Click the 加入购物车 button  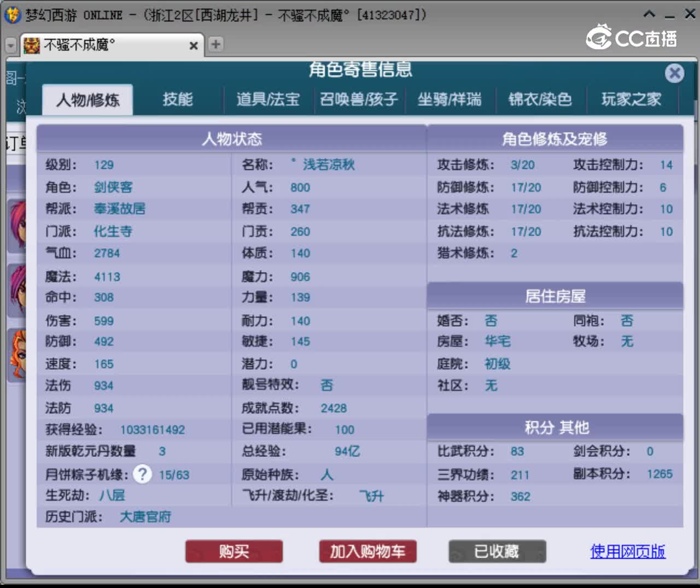367,551
